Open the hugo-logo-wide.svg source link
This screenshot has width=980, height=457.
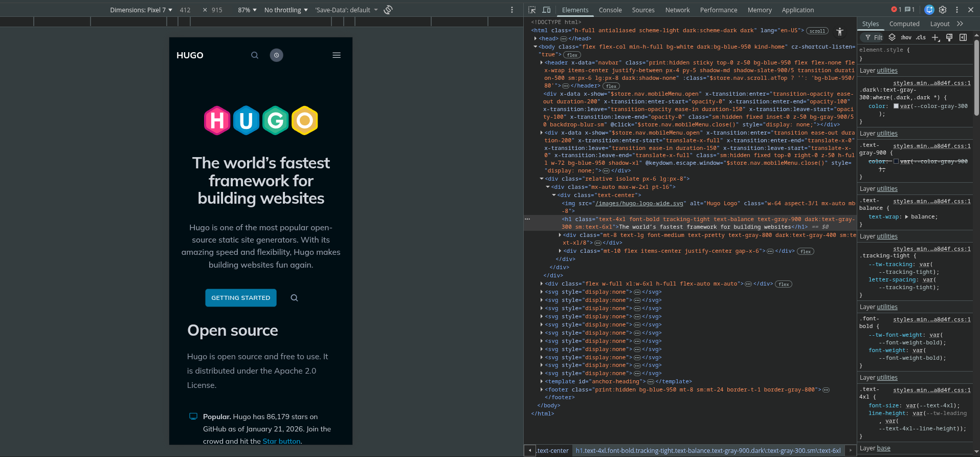point(639,203)
